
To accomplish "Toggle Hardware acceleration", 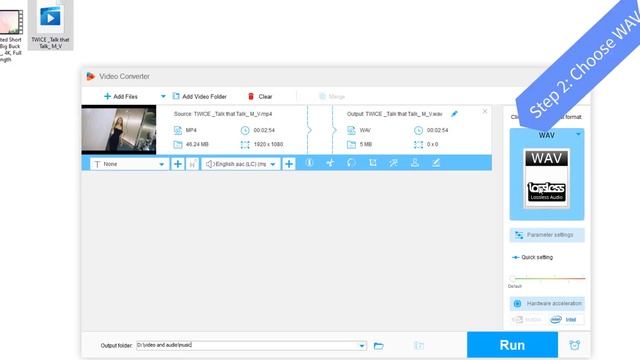I will tap(547, 303).
